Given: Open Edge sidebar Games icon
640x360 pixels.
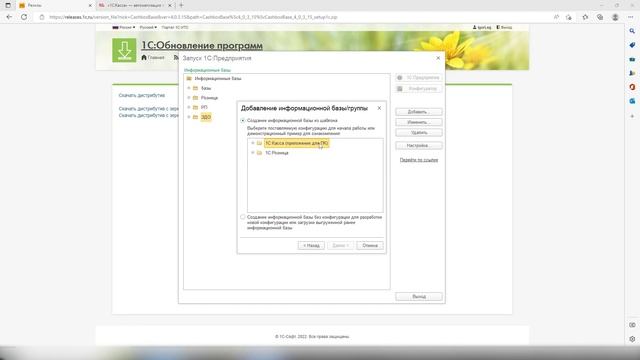Looking at the screenshot, I should pyautogui.click(x=632, y=73).
